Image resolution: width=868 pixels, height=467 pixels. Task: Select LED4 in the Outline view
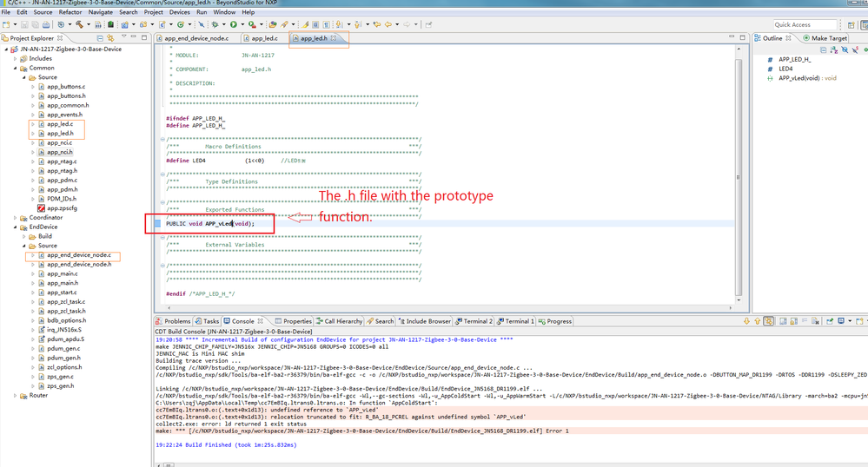(x=785, y=69)
